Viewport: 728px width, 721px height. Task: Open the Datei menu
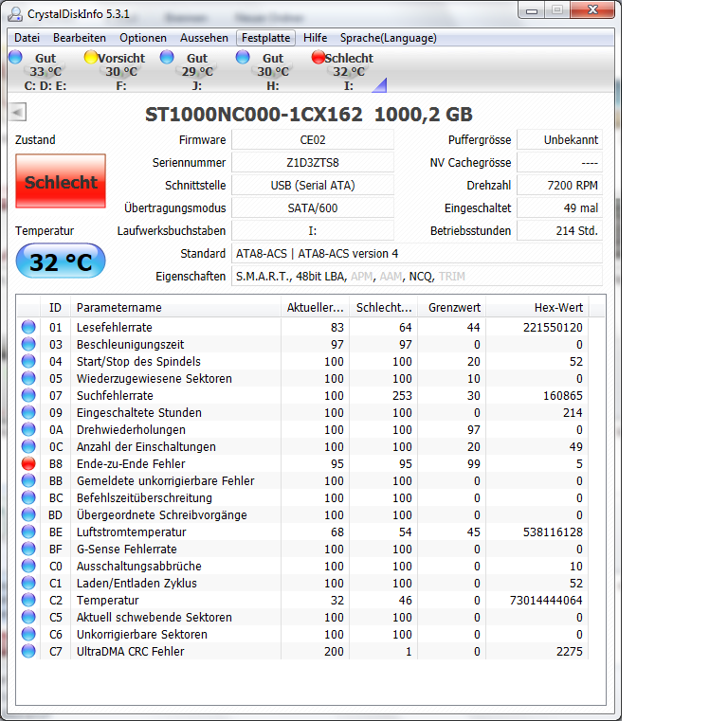pyautogui.click(x=27, y=38)
